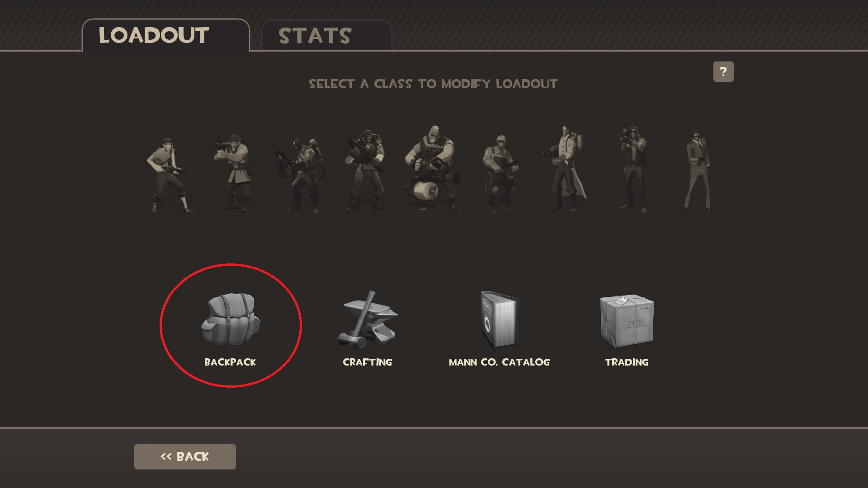868x488 pixels.
Task: Choose the Spy class in suit
Action: tap(698, 171)
